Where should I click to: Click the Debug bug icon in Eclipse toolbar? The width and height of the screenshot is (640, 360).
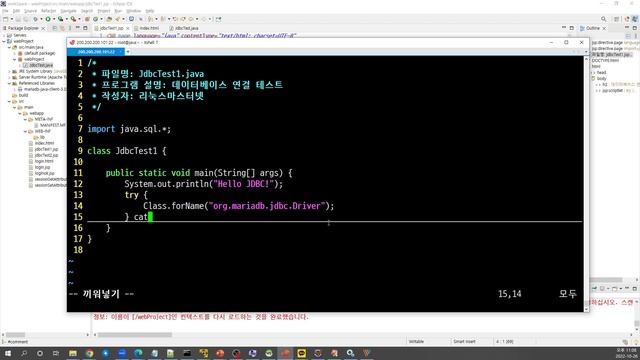tap(36, 19)
